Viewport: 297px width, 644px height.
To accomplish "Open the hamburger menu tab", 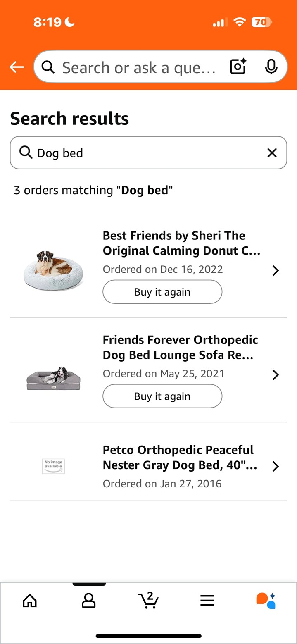I will click(207, 601).
